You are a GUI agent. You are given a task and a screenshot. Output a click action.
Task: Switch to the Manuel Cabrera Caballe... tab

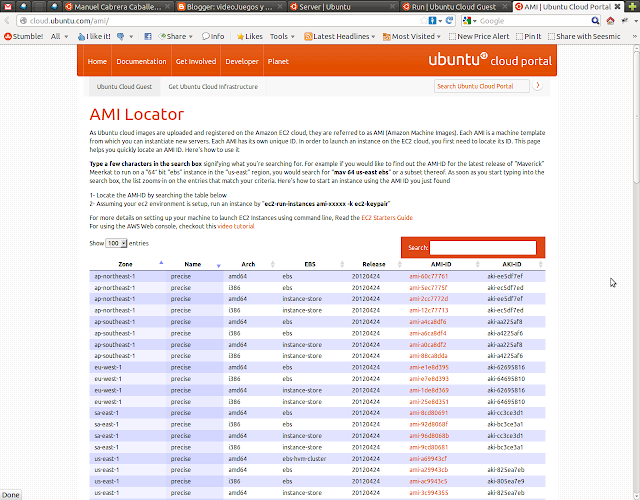[x=118, y=7]
